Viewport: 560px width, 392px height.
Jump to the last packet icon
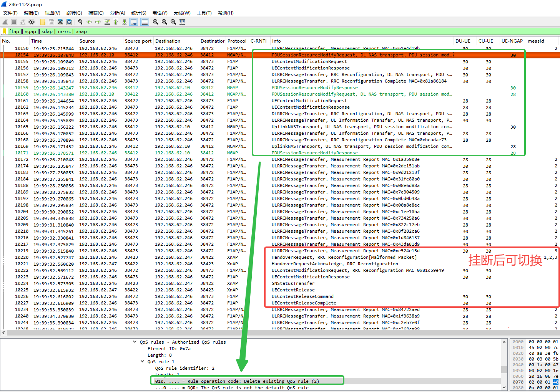(x=125, y=22)
